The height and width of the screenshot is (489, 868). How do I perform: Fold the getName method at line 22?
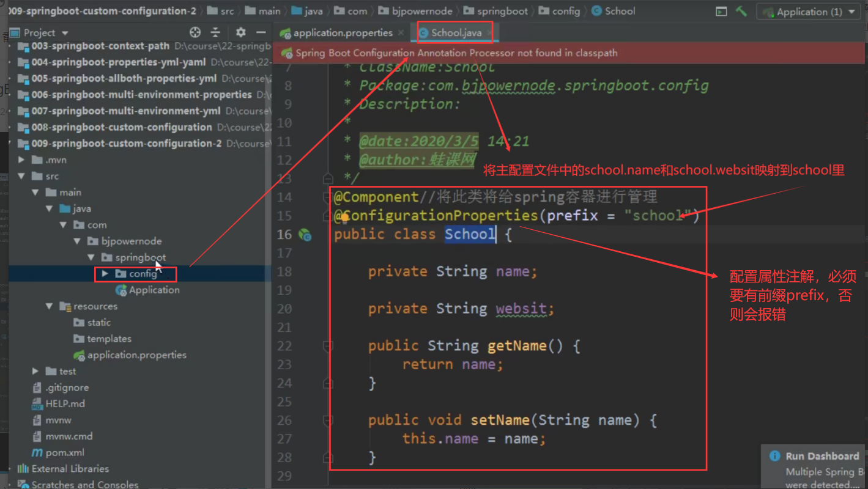pos(328,346)
